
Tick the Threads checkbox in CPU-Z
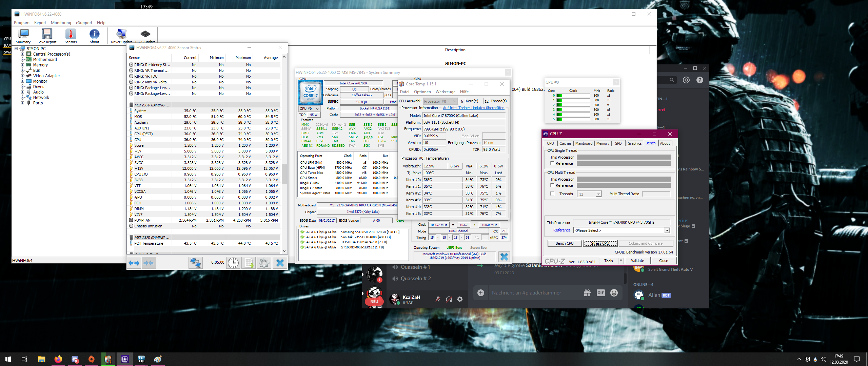[552, 194]
